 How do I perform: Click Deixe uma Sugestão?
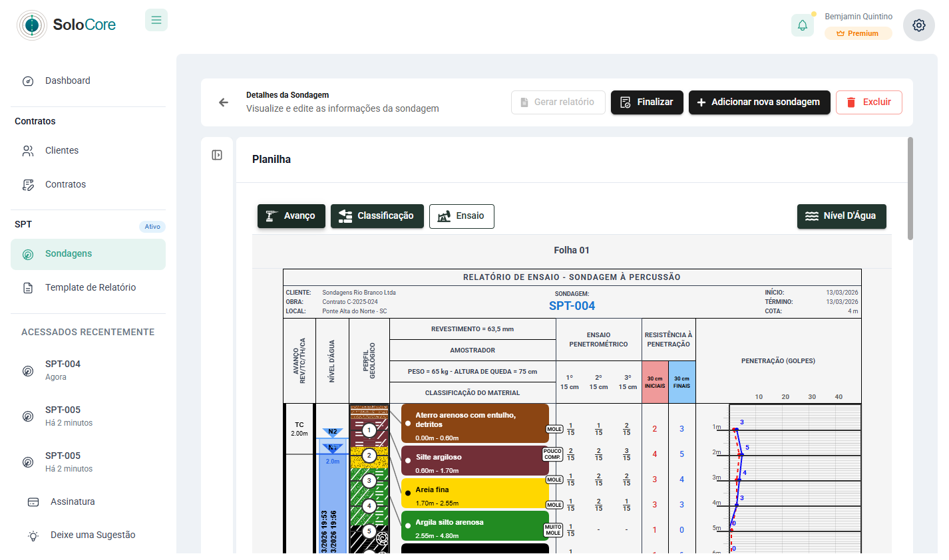(88, 535)
